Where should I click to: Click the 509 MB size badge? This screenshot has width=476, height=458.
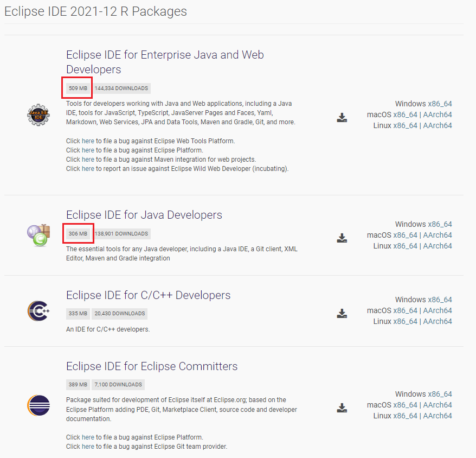click(x=78, y=88)
